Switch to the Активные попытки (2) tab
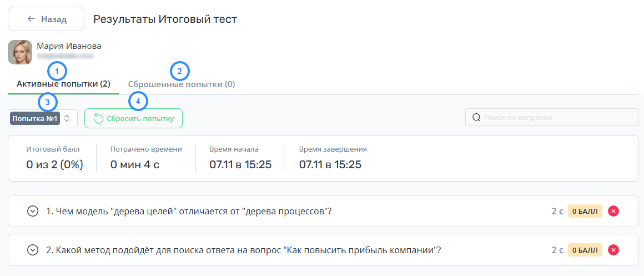Screen dimensions: 644x276 tap(63, 84)
